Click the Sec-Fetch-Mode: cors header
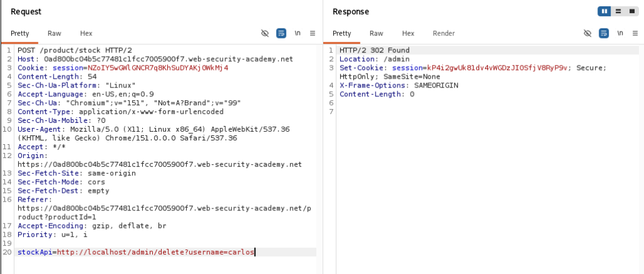This screenshot has height=274, width=644. [x=61, y=182]
